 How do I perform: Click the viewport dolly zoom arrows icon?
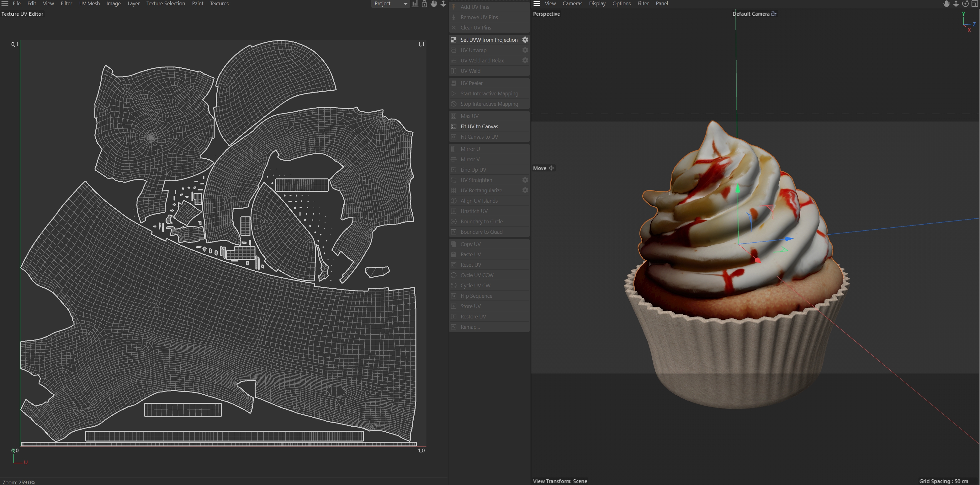(x=956, y=4)
